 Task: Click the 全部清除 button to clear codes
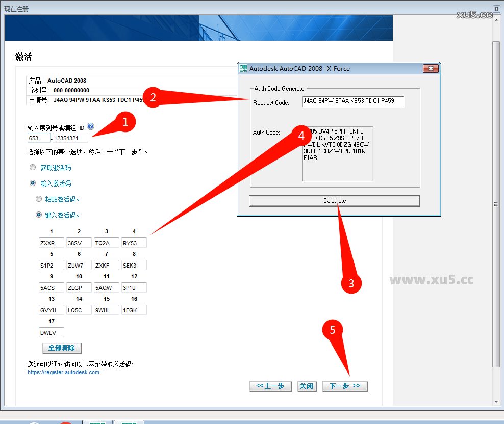[x=61, y=348]
